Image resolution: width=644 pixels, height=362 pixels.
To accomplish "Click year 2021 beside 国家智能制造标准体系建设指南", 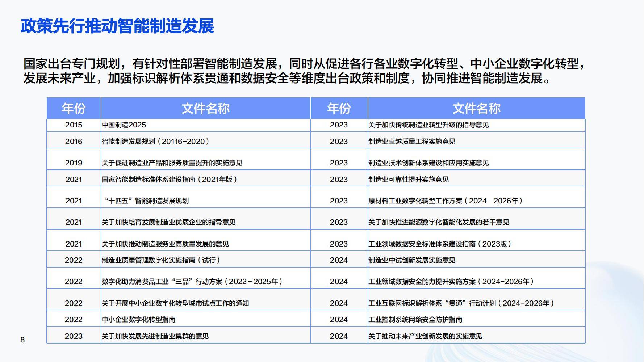I will point(74,178).
